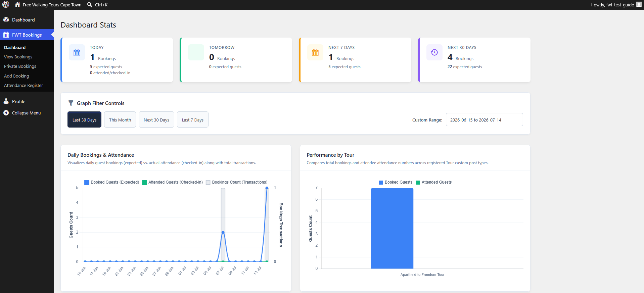Select This Month filter button
The height and width of the screenshot is (293, 644).
[x=120, y=119]
